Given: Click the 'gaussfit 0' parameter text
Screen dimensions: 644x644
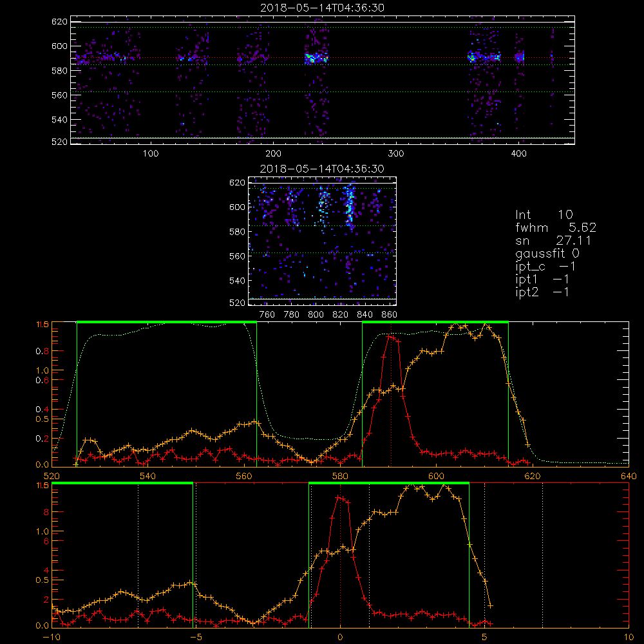Looking at the screenshot, I should click(547, 253).
